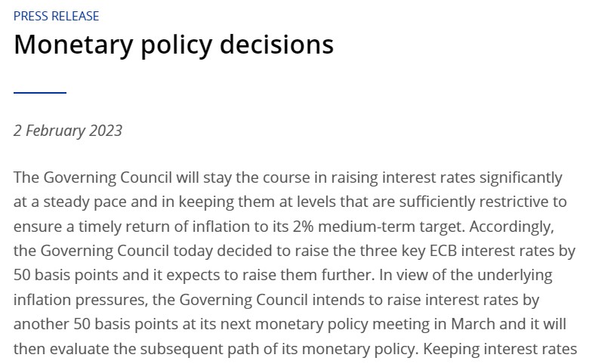
Task: Click the word "pressures"
Action: coord(108,300)
